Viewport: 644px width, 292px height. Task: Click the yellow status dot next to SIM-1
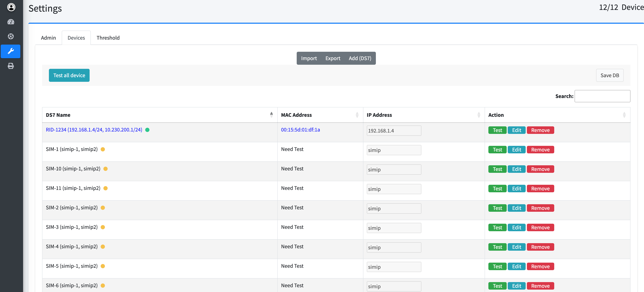pyautogui.click(x=103, y=149)
